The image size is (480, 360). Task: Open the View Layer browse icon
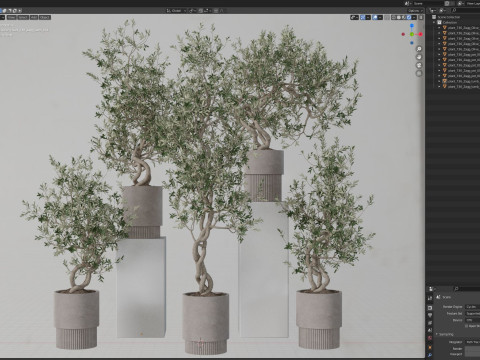[461, 4]
